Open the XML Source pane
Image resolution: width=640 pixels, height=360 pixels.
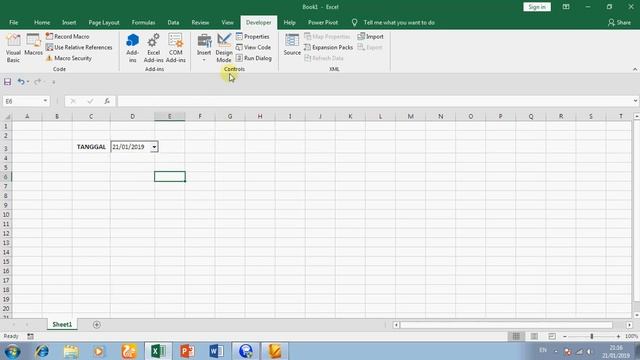pos(292,45)
